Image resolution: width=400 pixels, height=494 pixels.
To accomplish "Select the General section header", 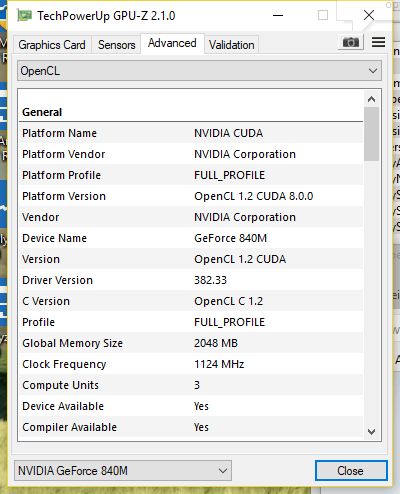I will pyautogui.click(x=42, y=112).
